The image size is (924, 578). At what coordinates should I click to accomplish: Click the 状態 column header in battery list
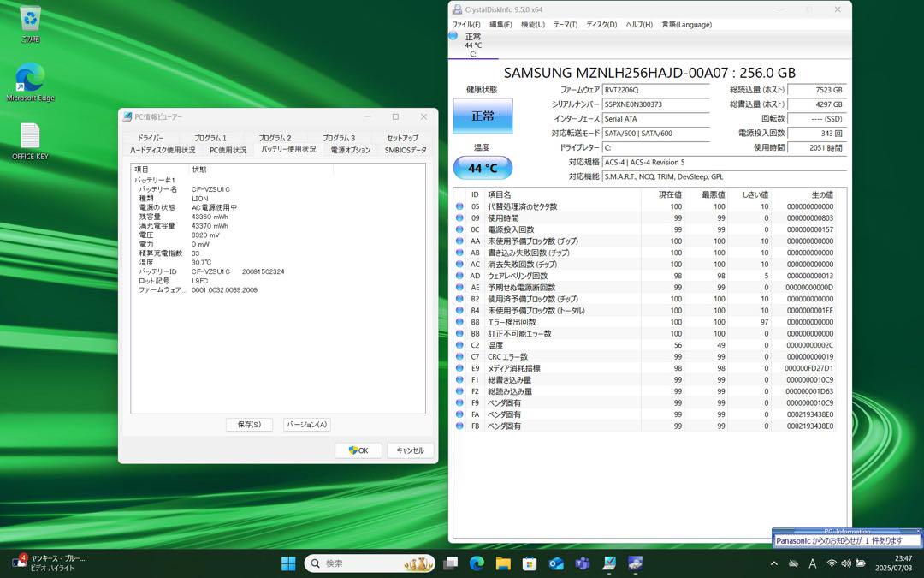(261, 170)
